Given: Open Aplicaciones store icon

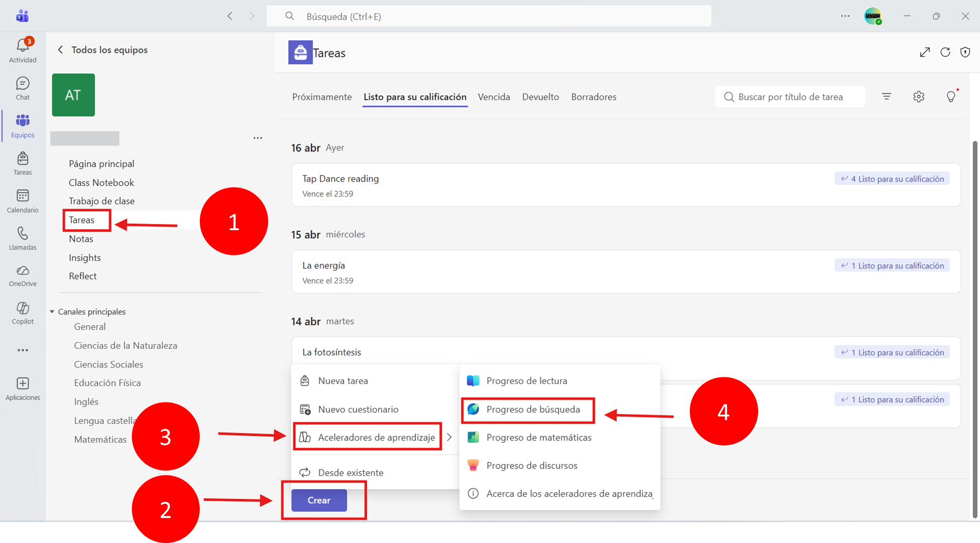Looking at the screenshot, I should (x=23, y=389).
